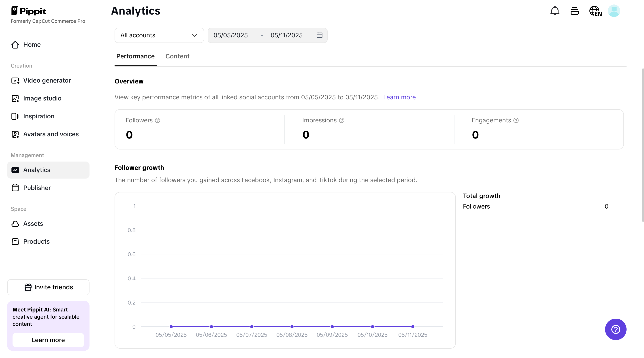This screenshot has width=644, height=358.
Task: Open the user profile avatar
Action: click(x=614, y=11)
